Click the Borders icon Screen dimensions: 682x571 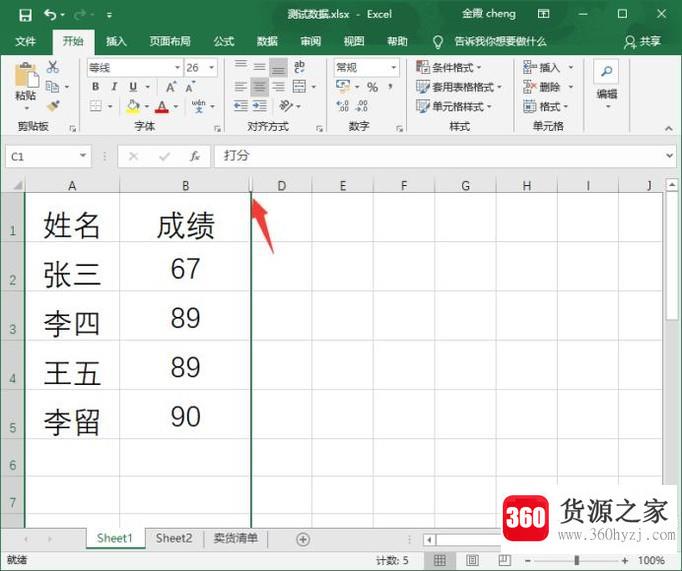point(96,106)
